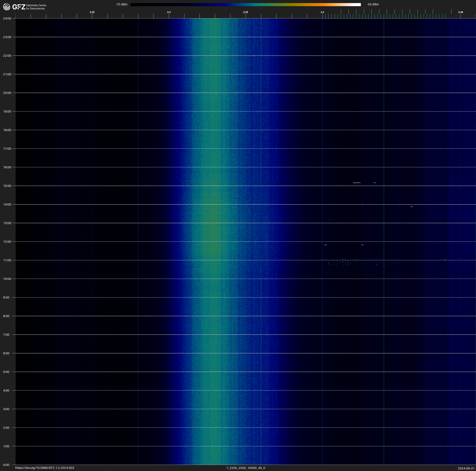Click the -75 dBm scale label
The image size is (476, 471).
tap(121, 4)
